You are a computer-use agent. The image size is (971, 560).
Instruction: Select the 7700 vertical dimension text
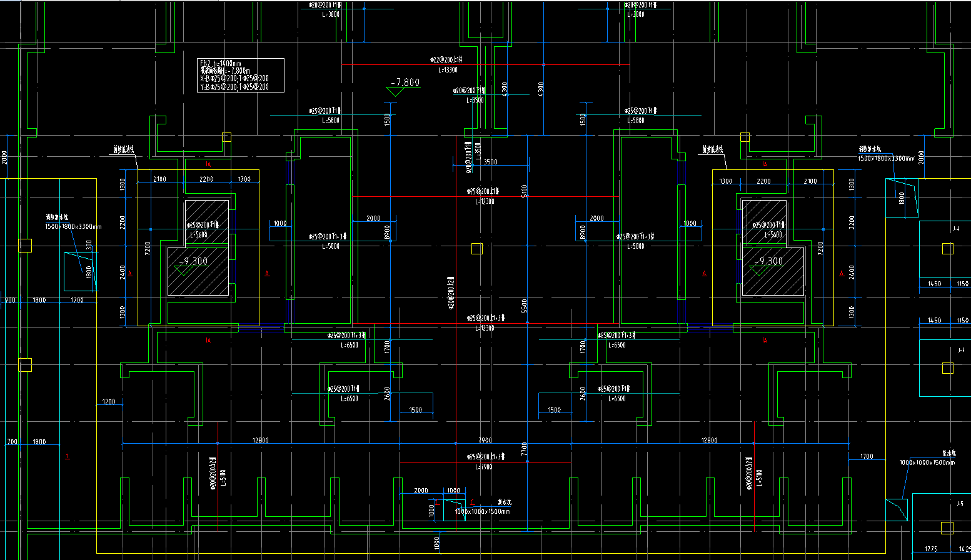point(525,449)
